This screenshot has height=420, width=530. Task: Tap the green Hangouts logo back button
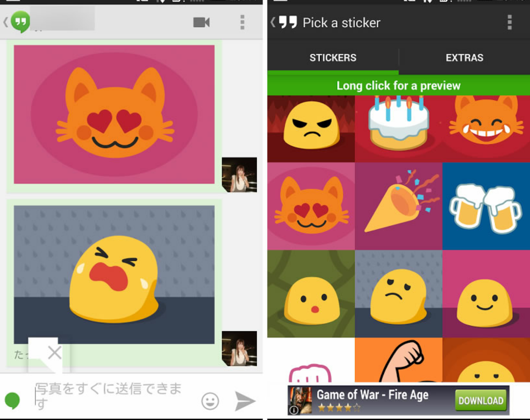point(17,22)
